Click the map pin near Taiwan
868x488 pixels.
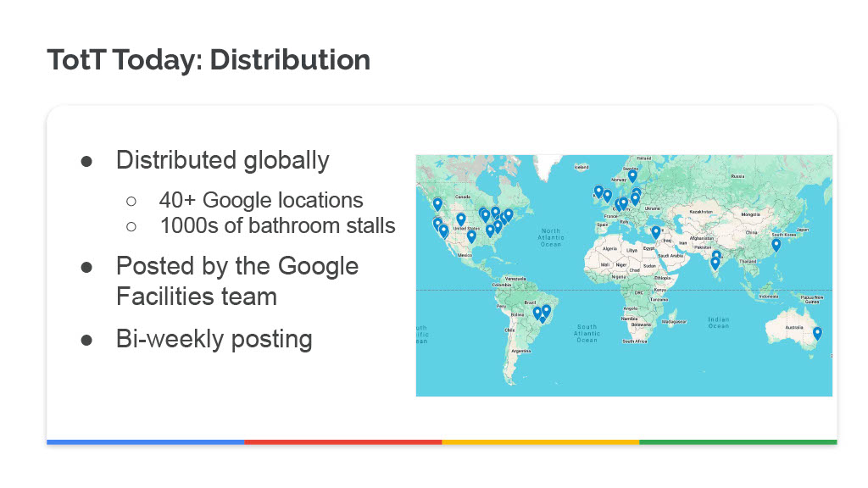776,245
